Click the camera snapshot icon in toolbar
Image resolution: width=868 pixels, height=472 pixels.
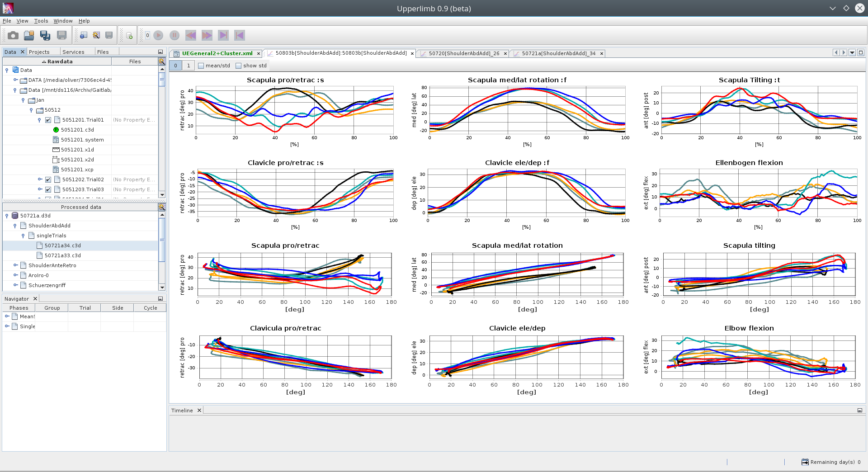coord(13,35)
